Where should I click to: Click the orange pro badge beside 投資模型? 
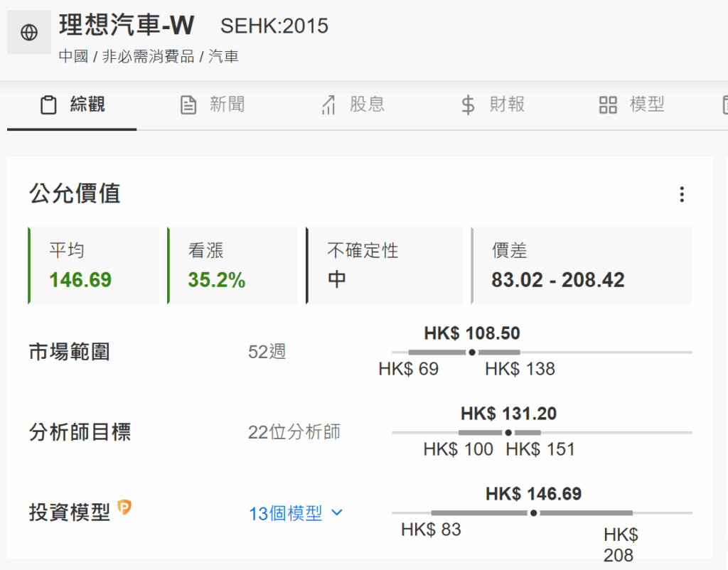[x=124, y=507]
